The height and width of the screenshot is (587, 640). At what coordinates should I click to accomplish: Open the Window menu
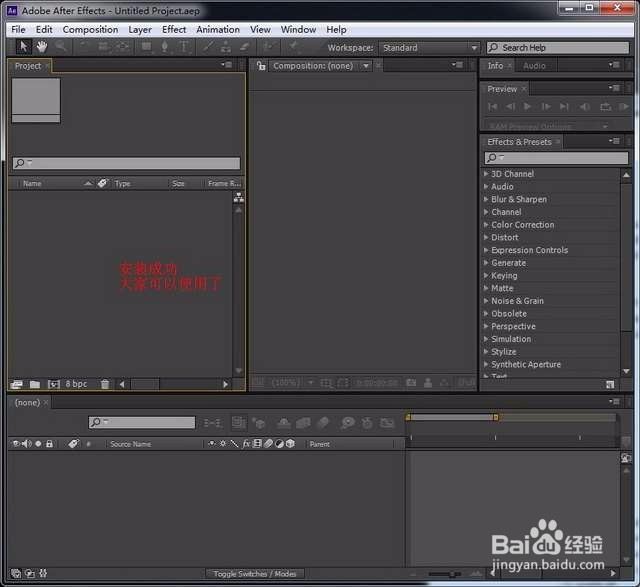(x=298, y=29)
